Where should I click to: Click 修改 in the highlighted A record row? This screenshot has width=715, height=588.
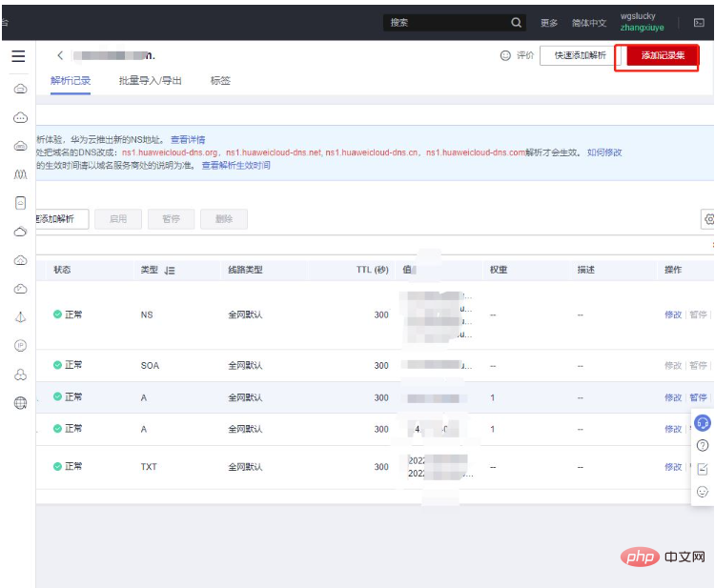[x=673, y=397]
